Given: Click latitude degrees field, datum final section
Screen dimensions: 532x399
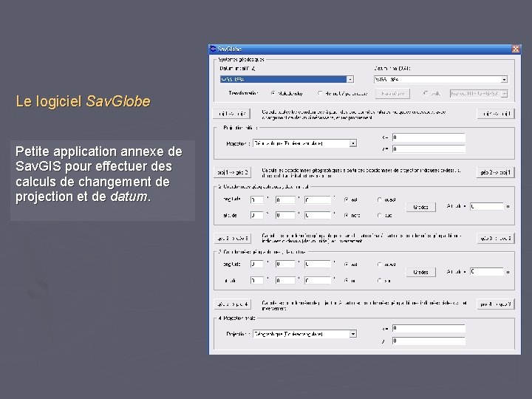Looking at the screenshot, I should pyautogui.click(x=257, y=280).
